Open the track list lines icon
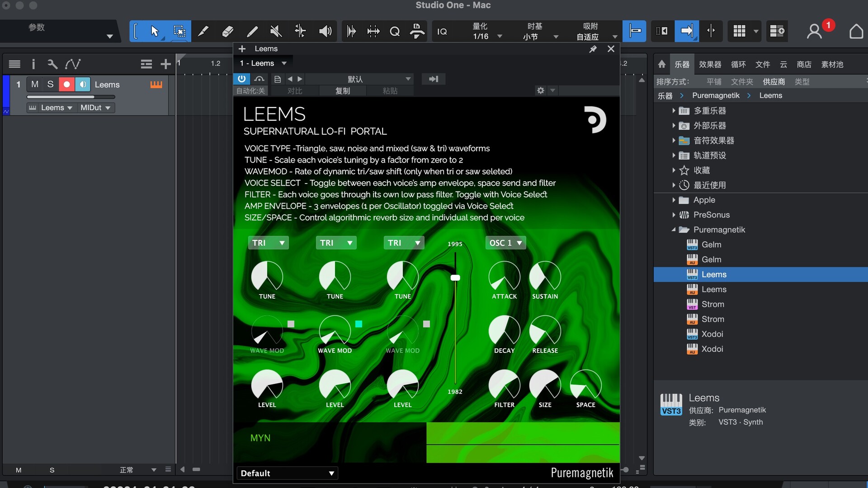868x488 pixels. (14, 64)
